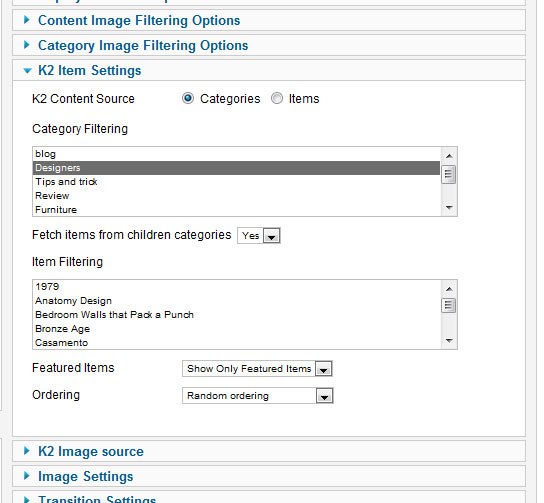
Task: Click Category Filtering scroll down arrow
Action: click(x=449, y=207)
